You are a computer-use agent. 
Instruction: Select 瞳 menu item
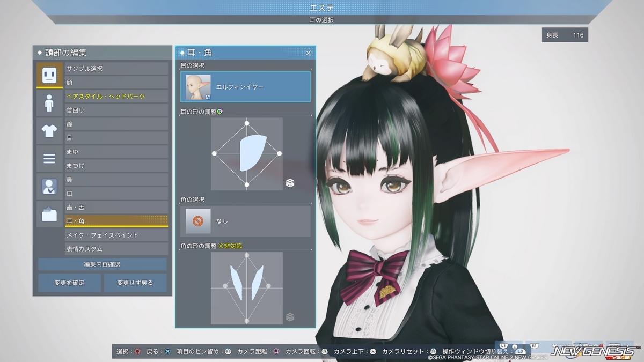click(x=116, y=124)
